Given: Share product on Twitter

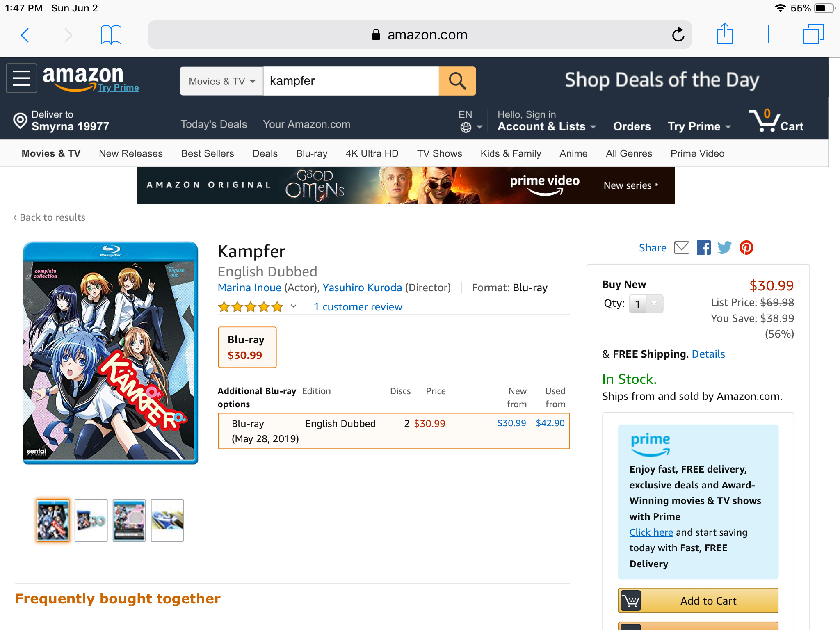Looking at the screenshot, I should click(724, 248).
